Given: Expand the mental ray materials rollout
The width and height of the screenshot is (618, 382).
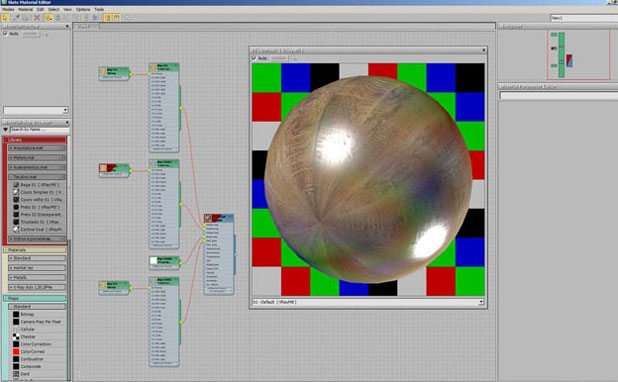Looking at the screenshot, I should (x=37, y=268).
